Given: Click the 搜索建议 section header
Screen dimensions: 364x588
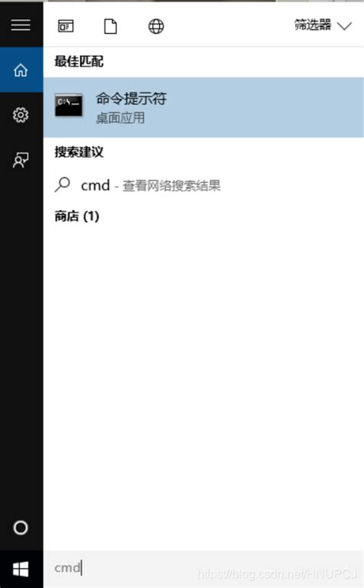Looking at the screenshot, I should tap(79, 152).
